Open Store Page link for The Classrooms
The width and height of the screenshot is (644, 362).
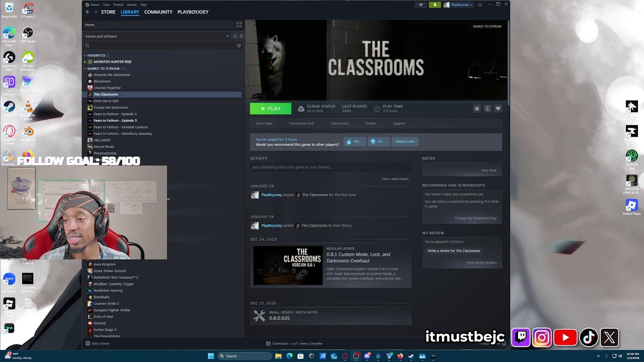pyautogui.click(x=264, y=123)
